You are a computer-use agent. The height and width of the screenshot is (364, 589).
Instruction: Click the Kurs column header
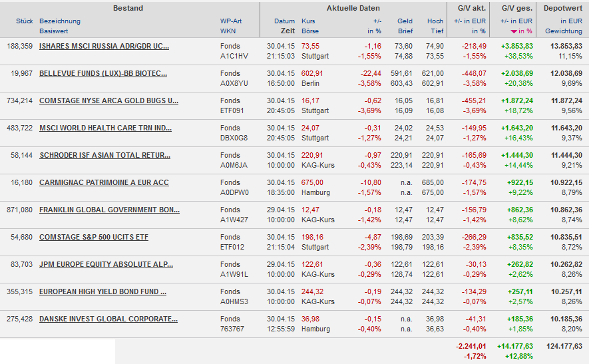click(308, 21)
